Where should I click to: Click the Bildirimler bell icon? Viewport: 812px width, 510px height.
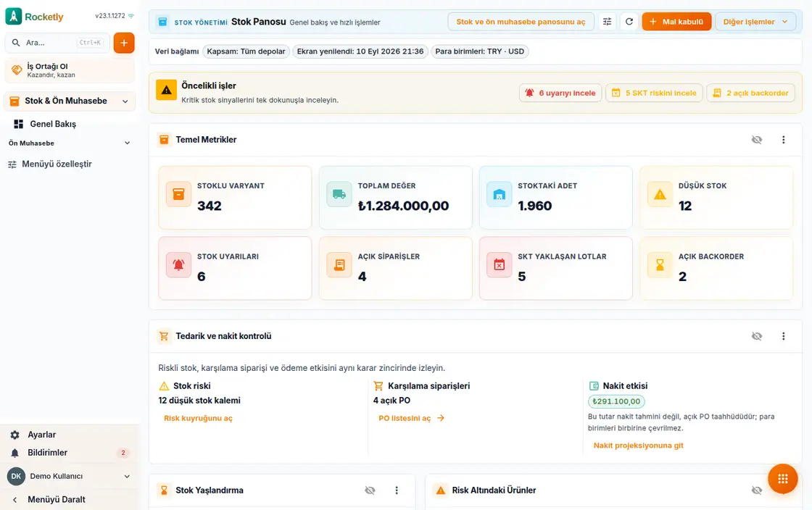click(15, 453)
